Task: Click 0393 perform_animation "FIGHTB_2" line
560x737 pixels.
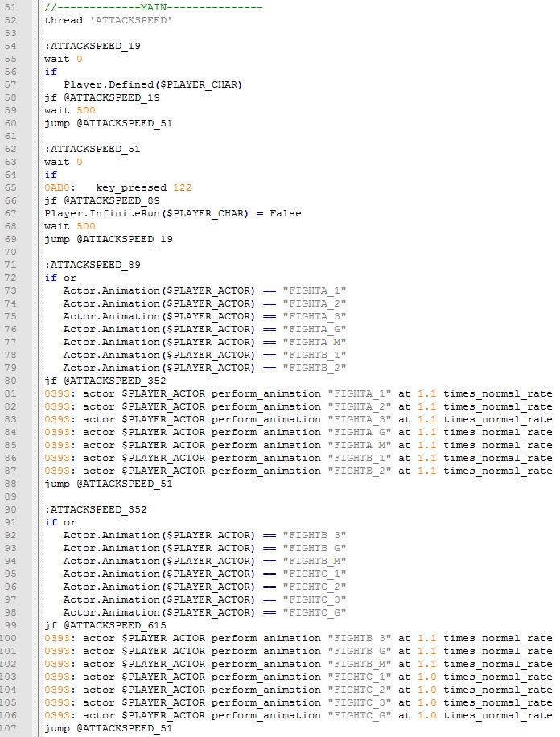Action: pos(299,471)
